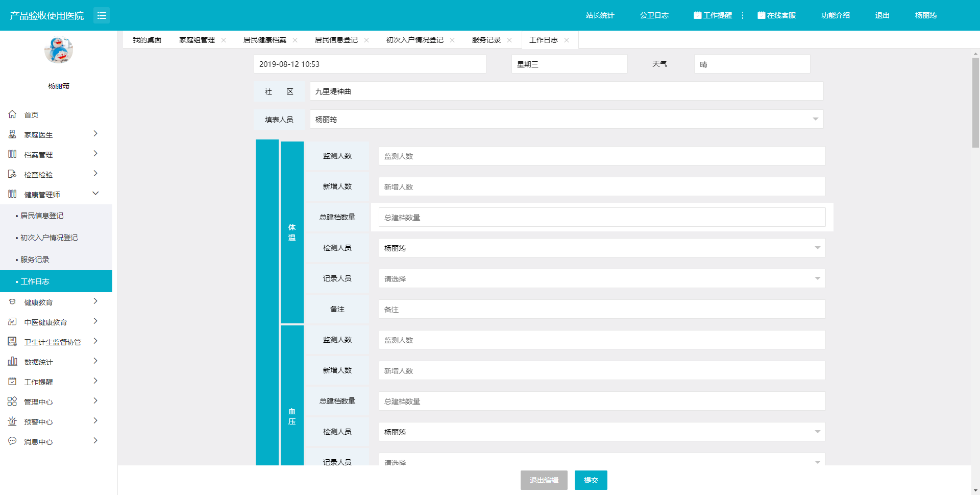Image resolution: width=980 pixels, height=495 pixels.
Task: Close the 家庭组管理 tab
Action: [x=224, y=40]
